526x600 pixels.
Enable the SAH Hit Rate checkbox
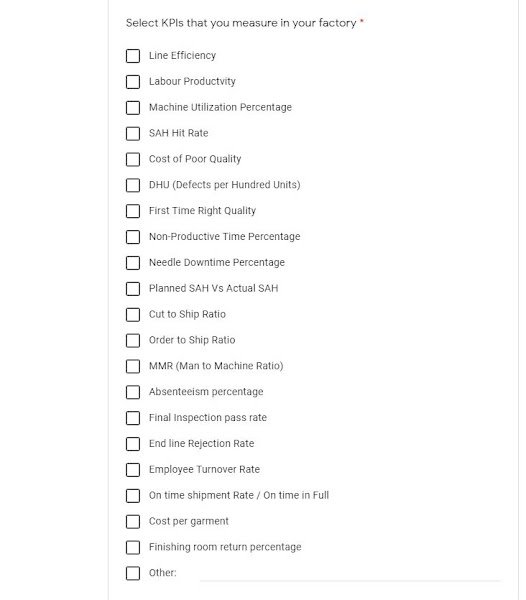pyautogui.click(x=133, y=134)
